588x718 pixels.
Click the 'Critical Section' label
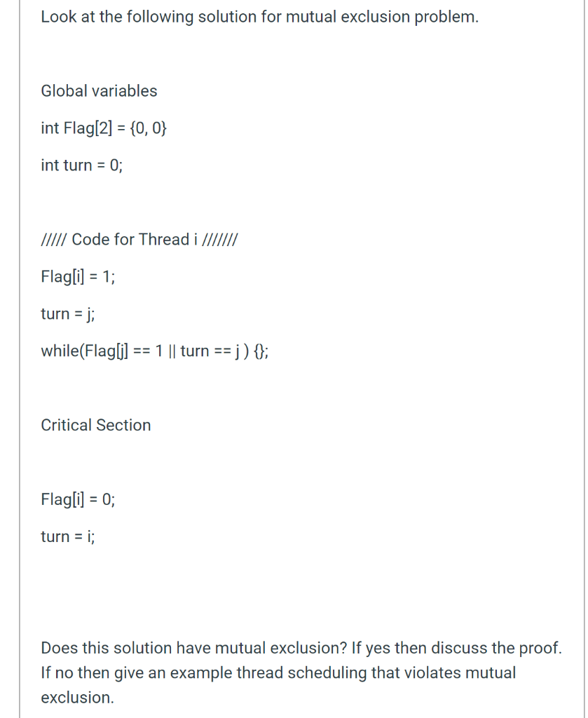[x=95, y=425]
